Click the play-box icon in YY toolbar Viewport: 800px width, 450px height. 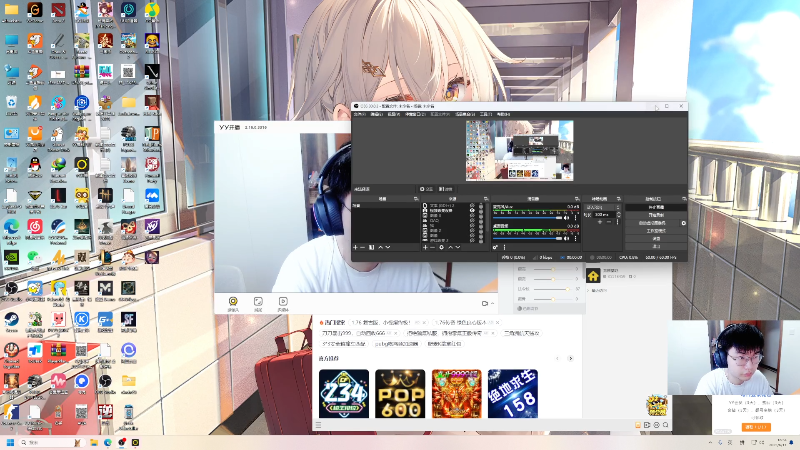point(283,303)
